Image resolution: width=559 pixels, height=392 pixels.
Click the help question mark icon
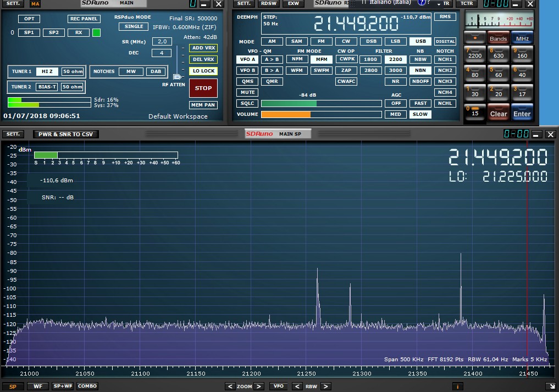422,3
